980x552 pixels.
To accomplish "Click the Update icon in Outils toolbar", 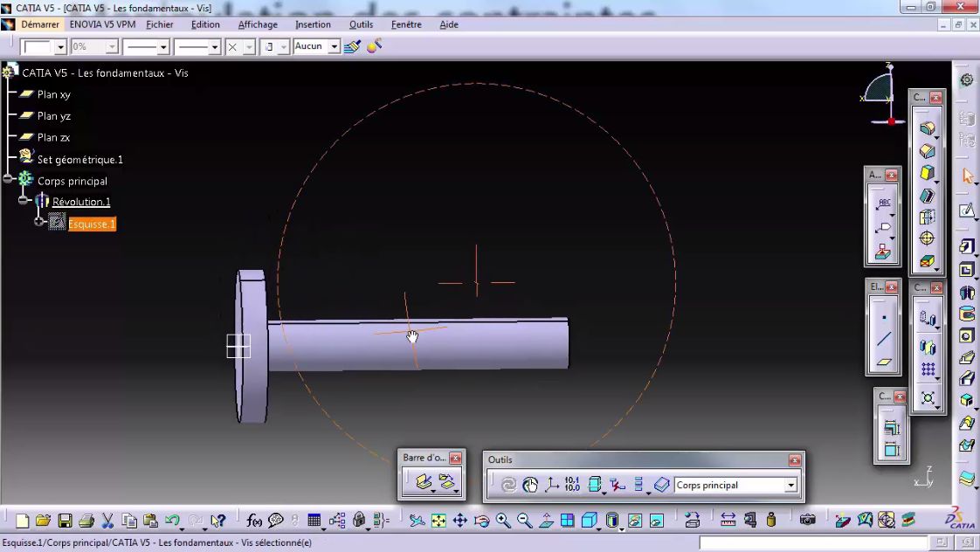I will pyautogui.click(x=507, y=485).
